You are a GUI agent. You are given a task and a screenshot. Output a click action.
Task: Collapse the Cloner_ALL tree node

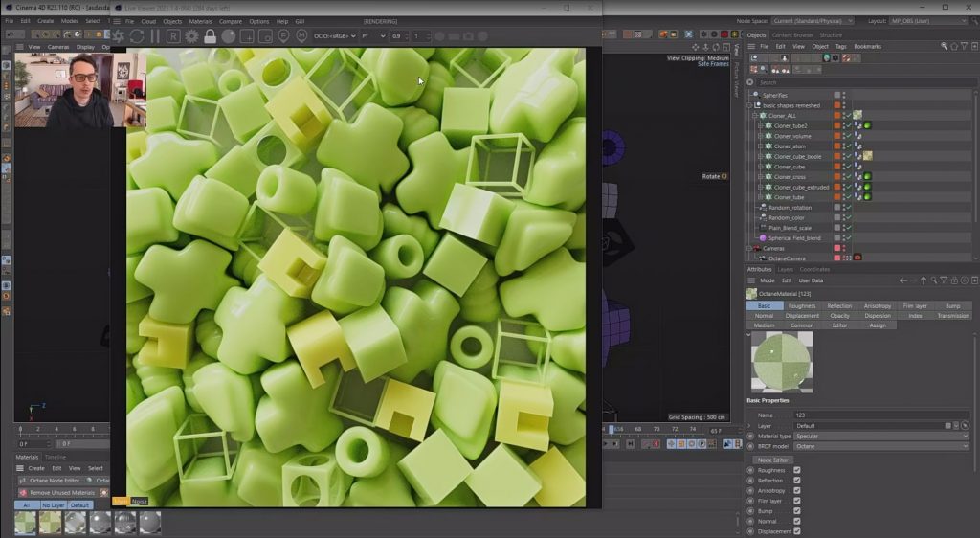[x=754, y=116]
